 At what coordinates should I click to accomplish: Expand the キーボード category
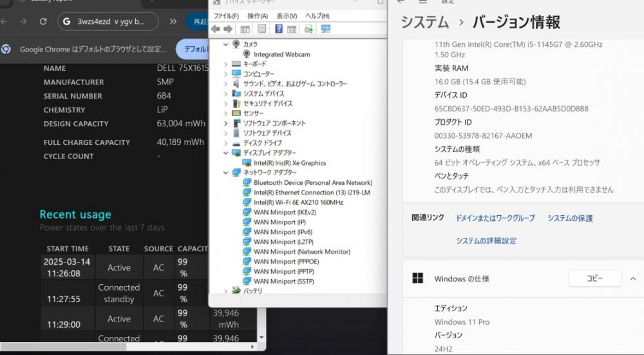click(225, 64)
